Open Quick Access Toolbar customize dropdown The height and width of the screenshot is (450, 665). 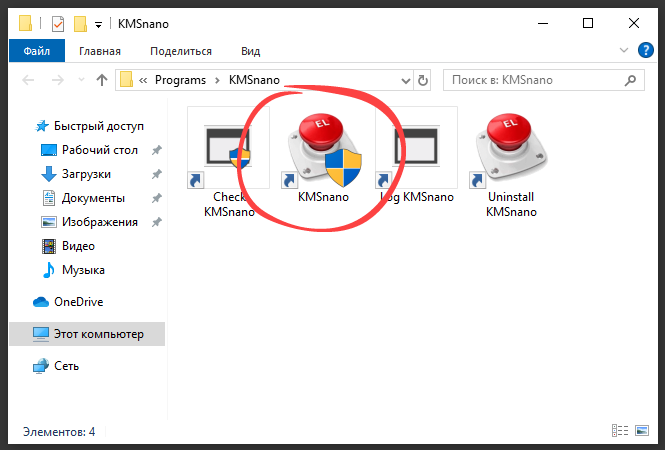[99, 23]
